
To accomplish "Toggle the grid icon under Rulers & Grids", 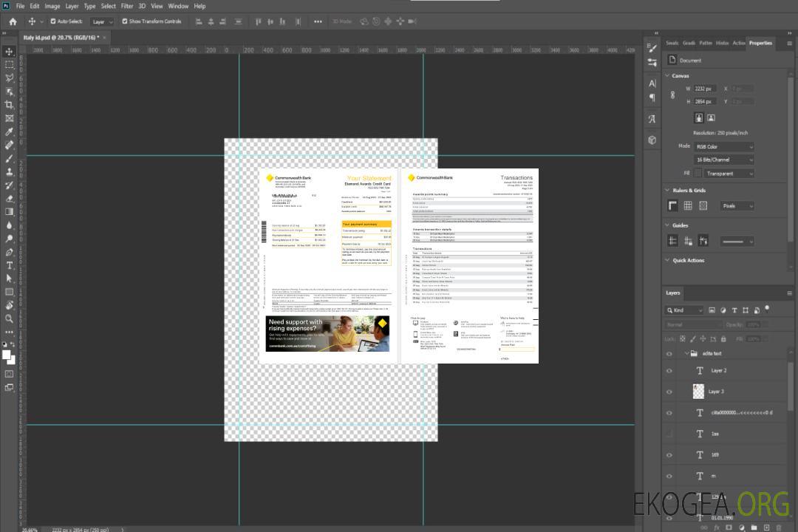I will click(x=688, y=206).
